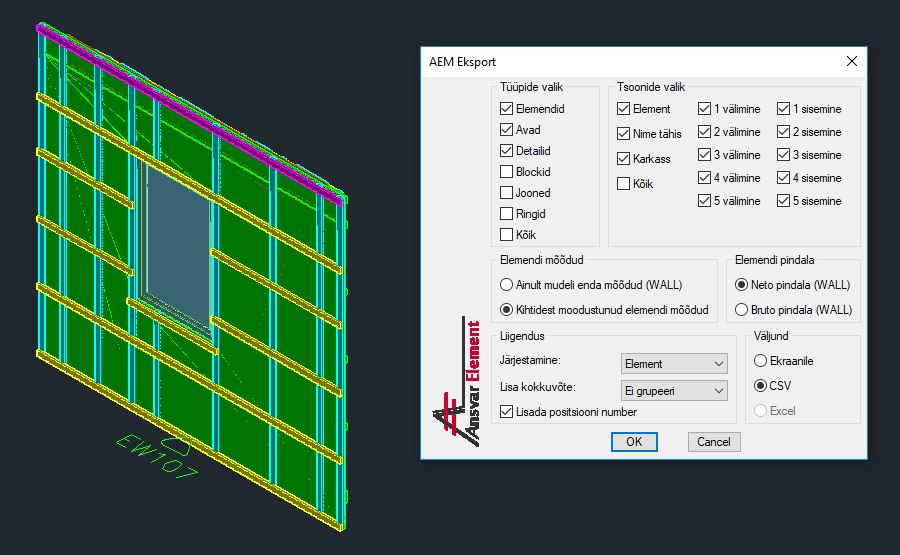Uncheck the 1 välimine checkbox
Screen dimensions: 900x555
click(704, 108)
